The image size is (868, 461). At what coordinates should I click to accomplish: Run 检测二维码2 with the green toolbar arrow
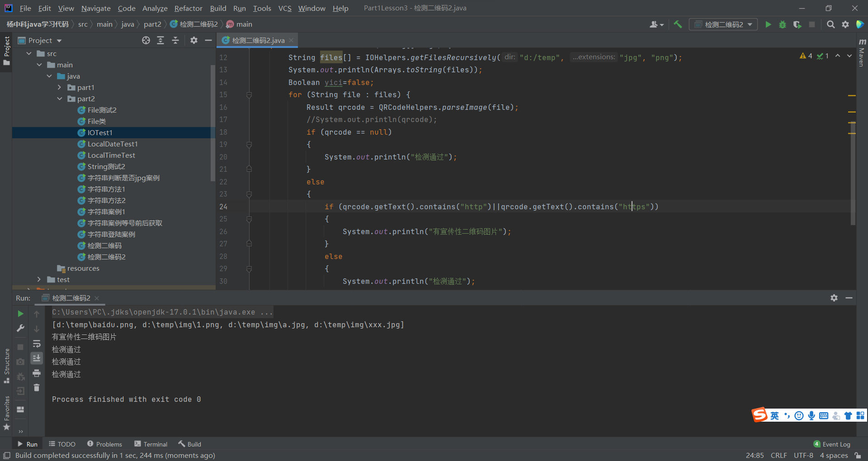pos(768,24)
